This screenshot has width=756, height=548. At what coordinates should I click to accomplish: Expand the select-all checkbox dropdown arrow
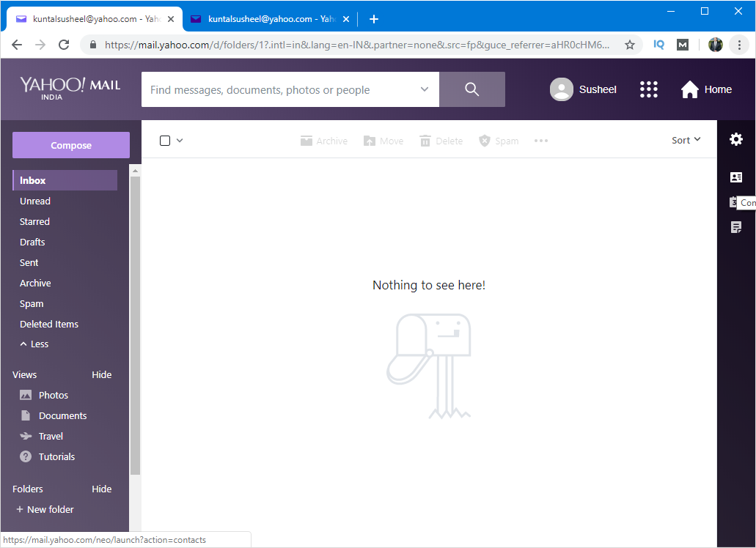[x=180, y=141]
